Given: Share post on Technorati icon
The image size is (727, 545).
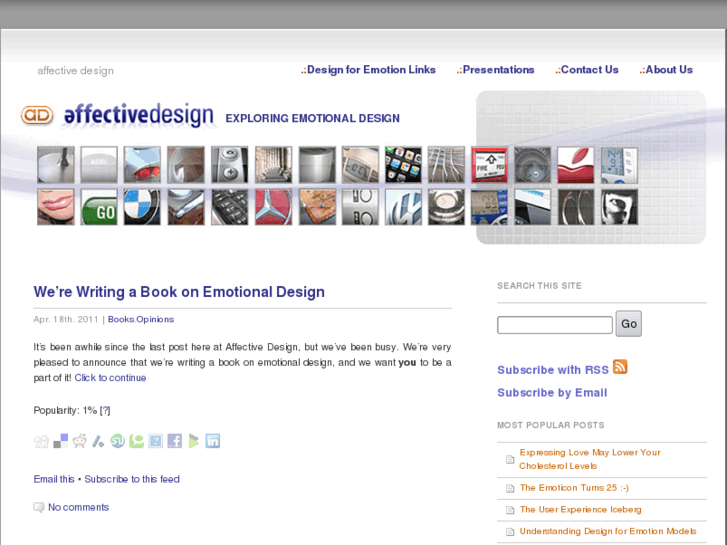Looking at the screenshot, I should tap(136, 441).
